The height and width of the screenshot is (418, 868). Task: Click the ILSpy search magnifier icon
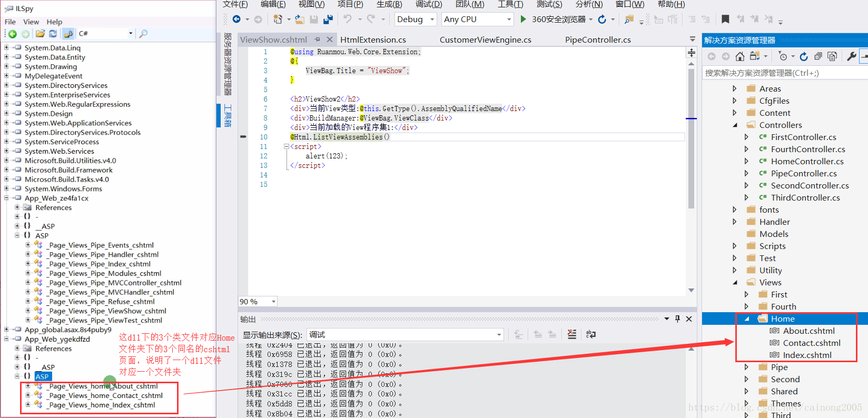click(143, 34)
